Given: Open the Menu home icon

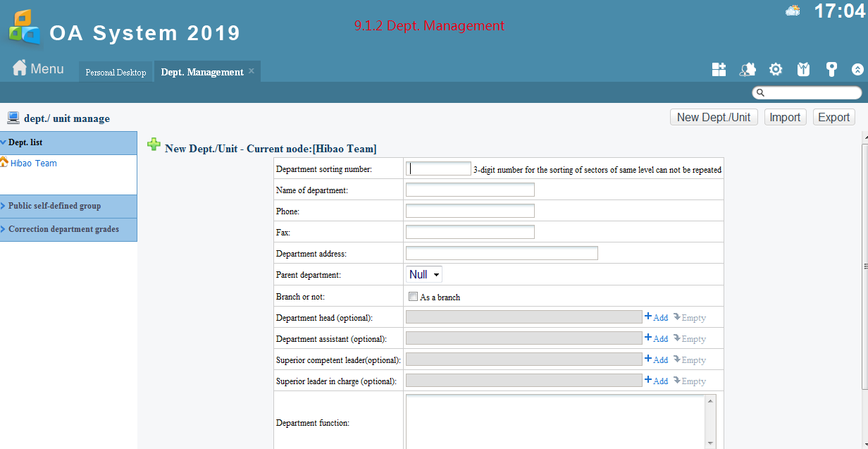Looking at the screenshot, I should [20, 68].
